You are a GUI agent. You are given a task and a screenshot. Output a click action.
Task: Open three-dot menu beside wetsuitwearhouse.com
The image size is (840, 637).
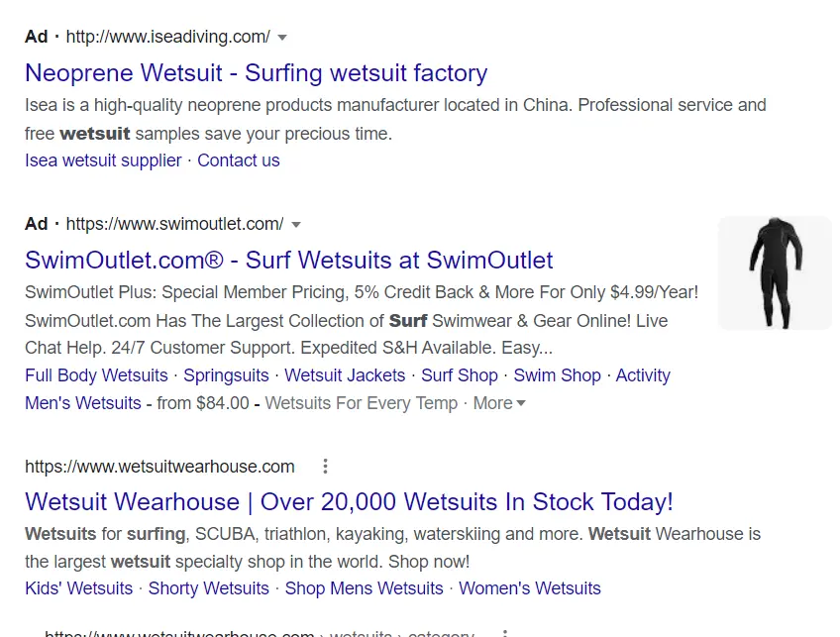tap(325, 467)
